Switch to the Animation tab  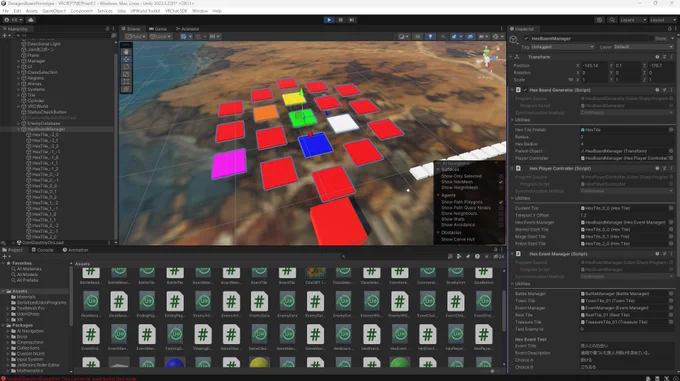pyautogui.click(x=75, y=250)
